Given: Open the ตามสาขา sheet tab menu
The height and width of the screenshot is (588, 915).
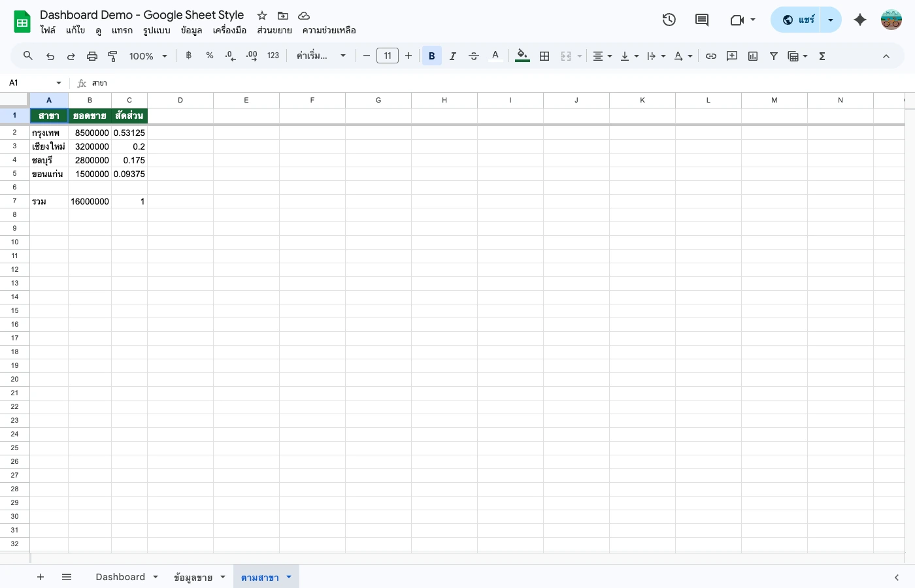Looking at the screenshot, I should (x=288, y=577).
